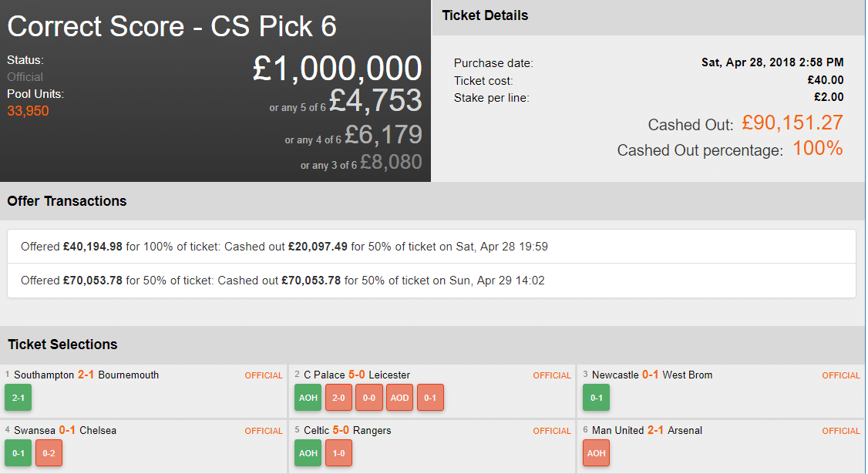This screenshot has height=474, width=868.
Task: Click red 0-1 chip under C Palace match
Action: pos(430,398)
